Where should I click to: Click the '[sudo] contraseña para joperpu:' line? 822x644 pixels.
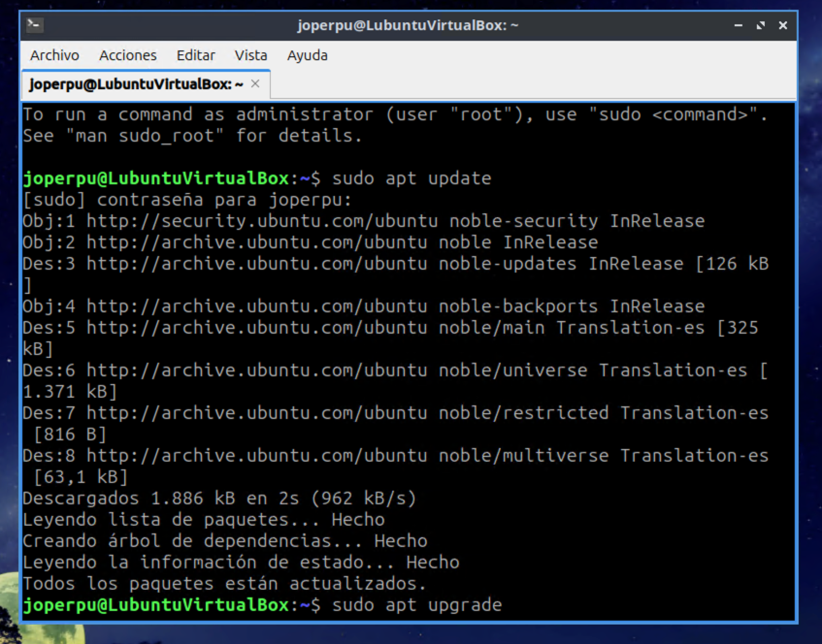click(x=187, y=200)
